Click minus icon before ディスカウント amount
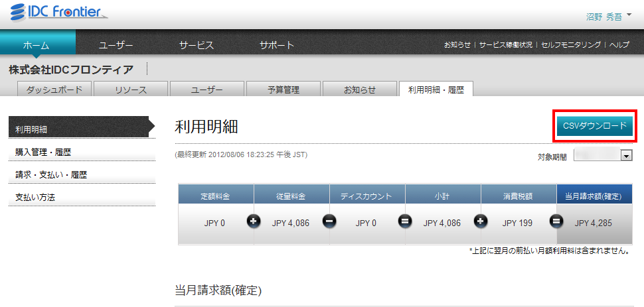The width and height of the screenshot is (644, 307). (x=329, y=221)
